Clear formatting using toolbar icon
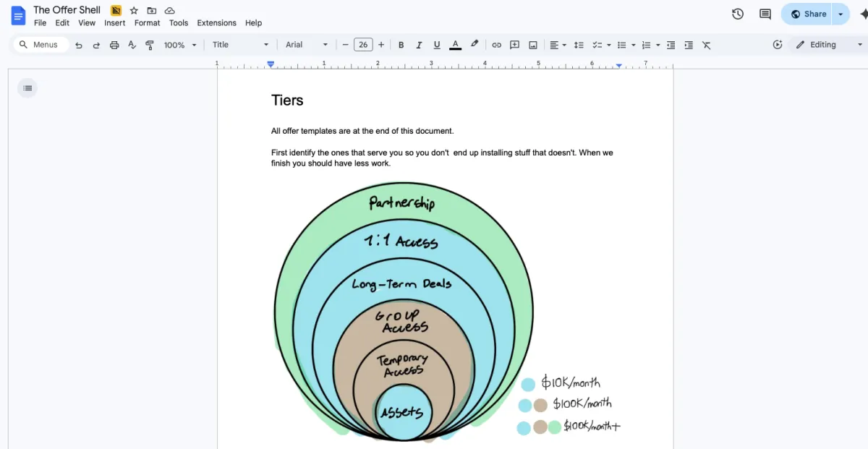 tap(707, 45)
